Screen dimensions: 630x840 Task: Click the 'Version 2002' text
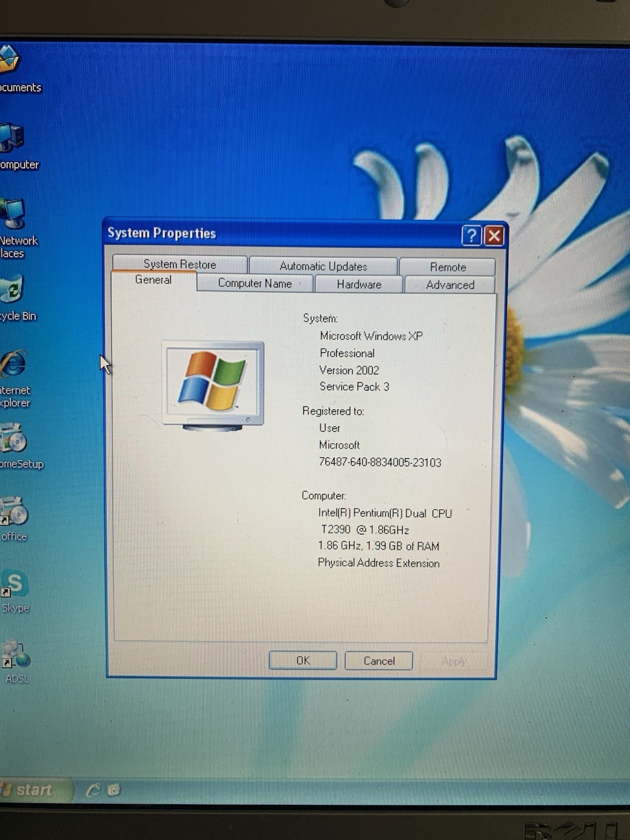(x=349, y=370)
